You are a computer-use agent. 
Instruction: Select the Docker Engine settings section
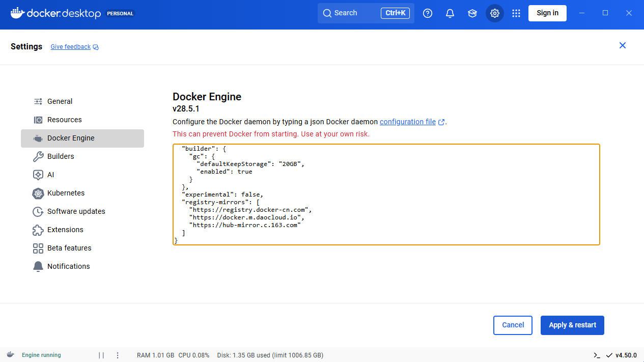82,138
